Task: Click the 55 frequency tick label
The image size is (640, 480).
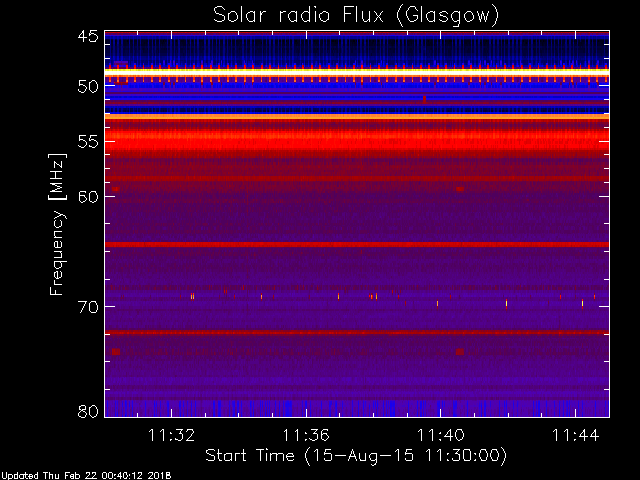Action: point(88,142)
